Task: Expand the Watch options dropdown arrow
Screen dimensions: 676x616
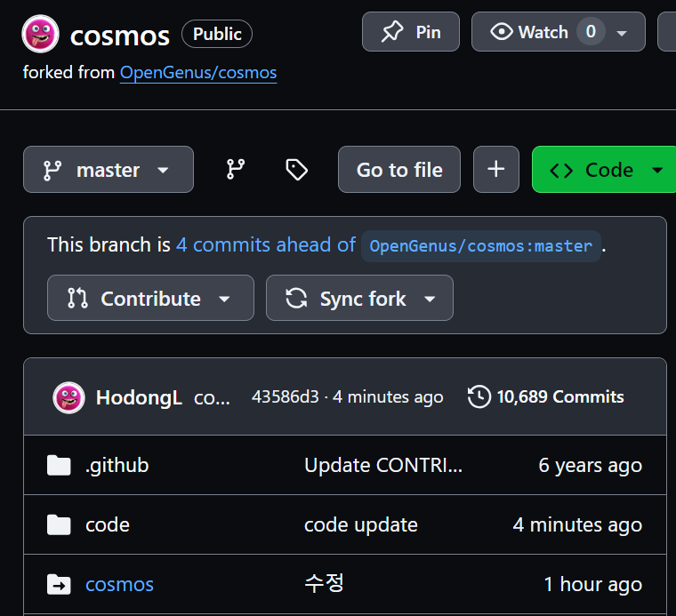Action: (622, 33)
